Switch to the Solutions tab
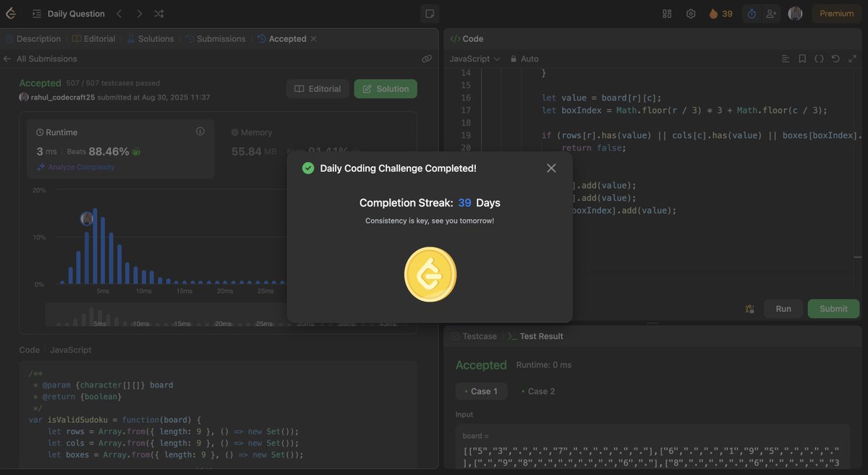This screenshot has width=868, height=475. coord(150,39)
